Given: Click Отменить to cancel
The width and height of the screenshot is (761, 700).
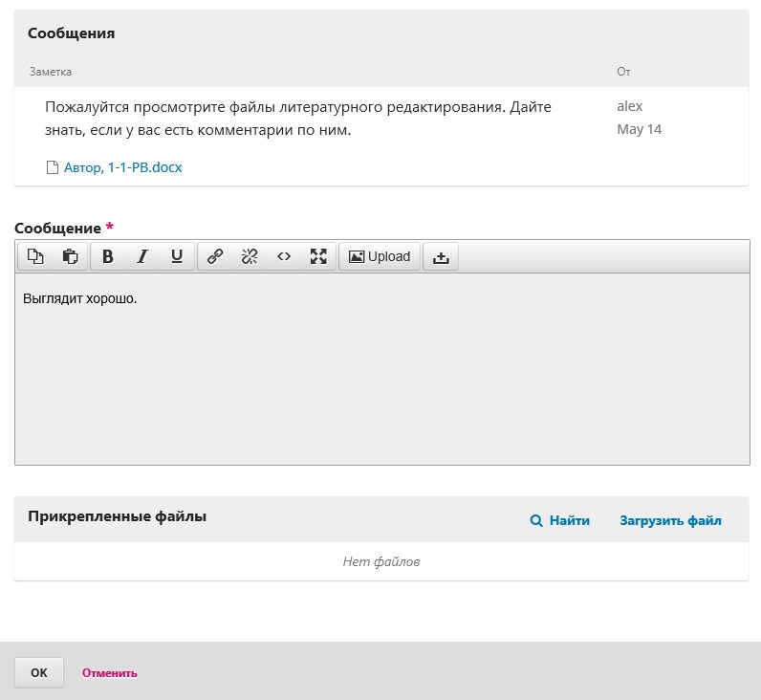Looking at the screenshot, I should click(x=110, y=673).
